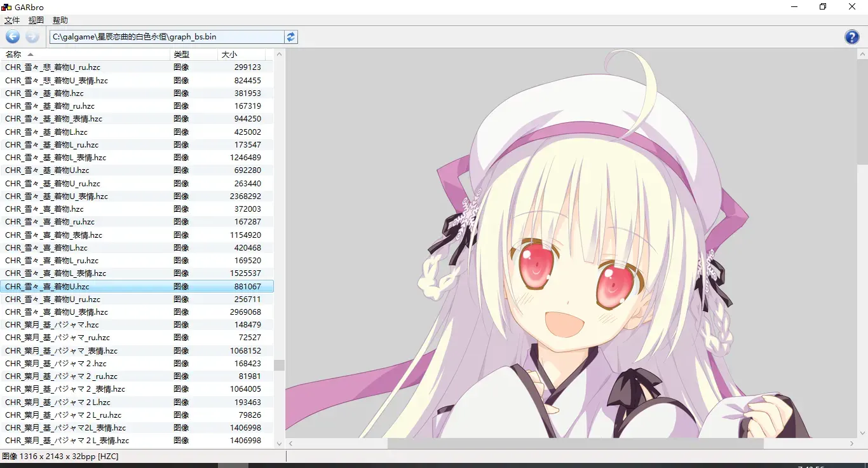Go back with the blue back arrow

[13, 37]
